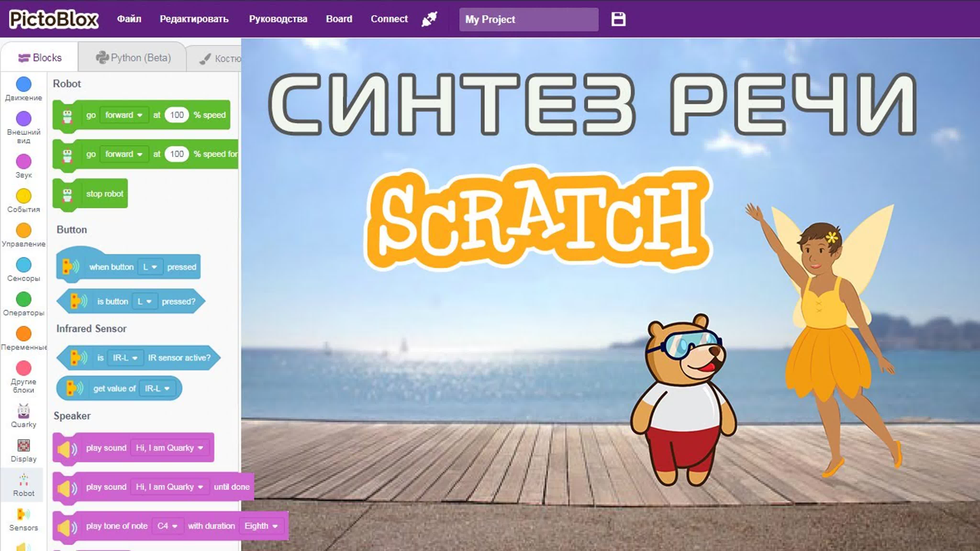Select the Управление orange category
This screenshot has height=551, width=980.
(24, 235)
